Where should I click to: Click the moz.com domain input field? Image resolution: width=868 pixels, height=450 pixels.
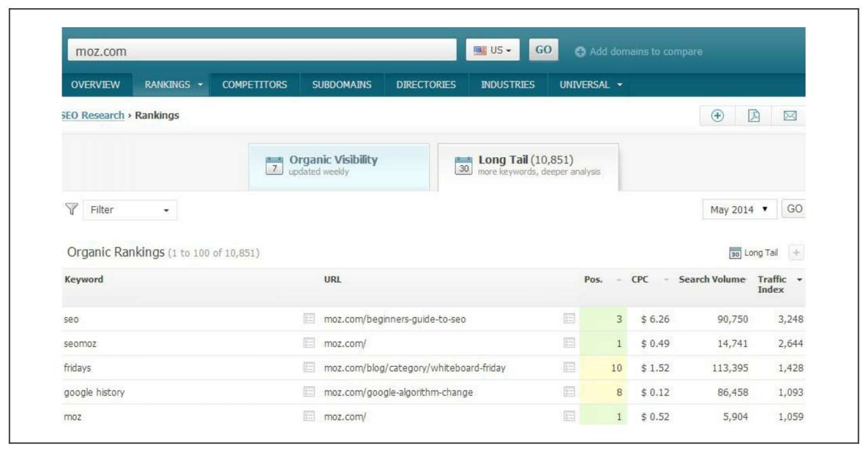(262, 51)
